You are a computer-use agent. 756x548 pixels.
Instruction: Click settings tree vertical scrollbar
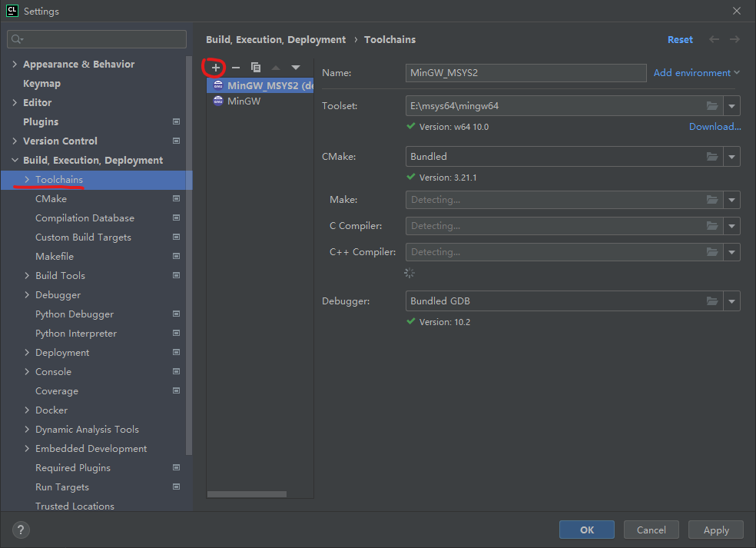(189, 256)
